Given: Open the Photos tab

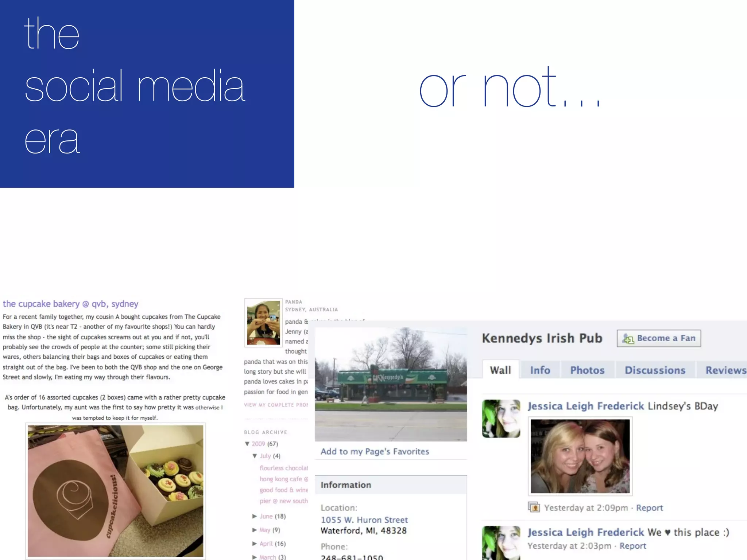Looking at the screenshot, I should point(587,370).
